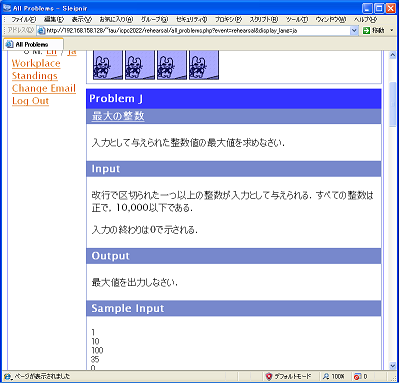Image resolution: width=399 pixels, height=383 pixels.
Task: Open the Workplace link
Action: coord(36,63)
